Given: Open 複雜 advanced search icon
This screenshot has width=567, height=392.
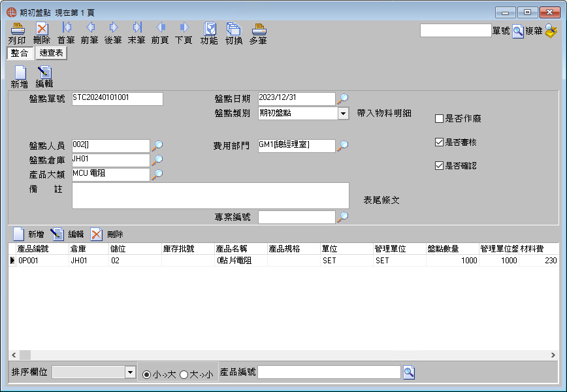Looking at the screenshot, I should click(x=551, y=31).
